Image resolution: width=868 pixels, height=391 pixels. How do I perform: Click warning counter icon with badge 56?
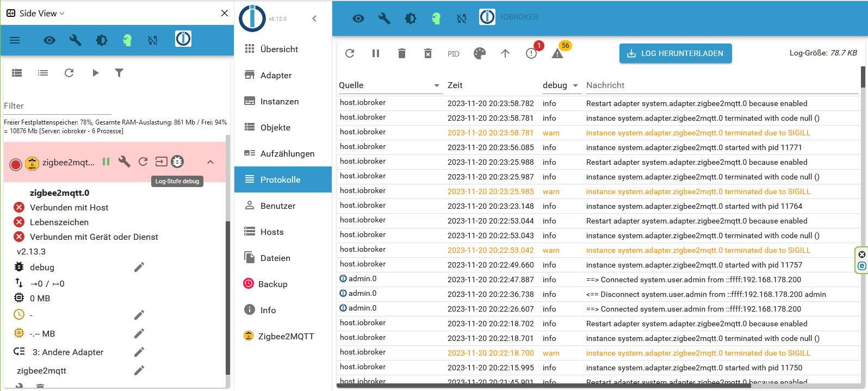[558, 52]
